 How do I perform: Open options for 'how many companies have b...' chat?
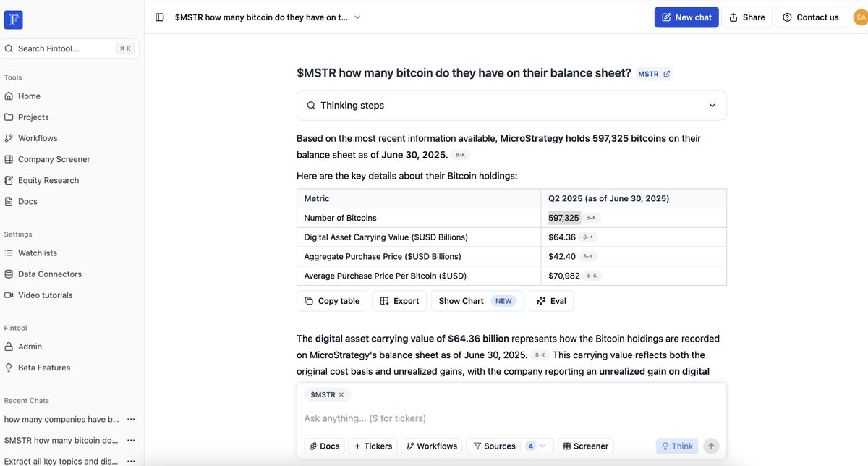point(131,419)
